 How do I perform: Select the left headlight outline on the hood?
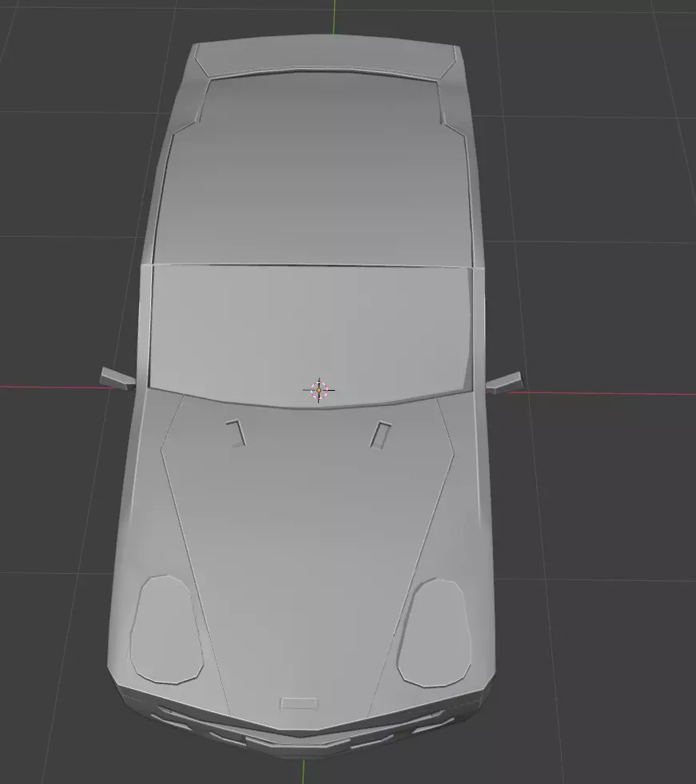[x=166, y=629]
